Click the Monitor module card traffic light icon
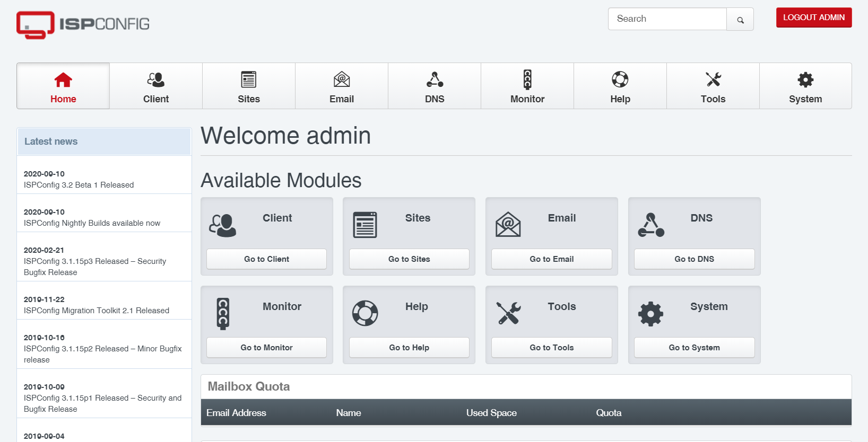The width and height of the screenshot is (868, 442). click(223, 313)
